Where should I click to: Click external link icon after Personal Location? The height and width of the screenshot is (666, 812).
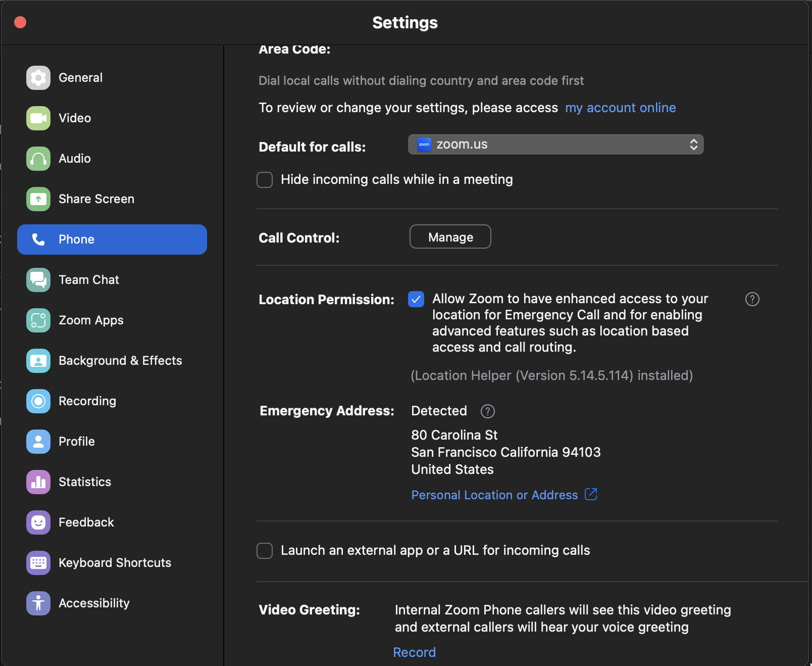coord(591,494)
